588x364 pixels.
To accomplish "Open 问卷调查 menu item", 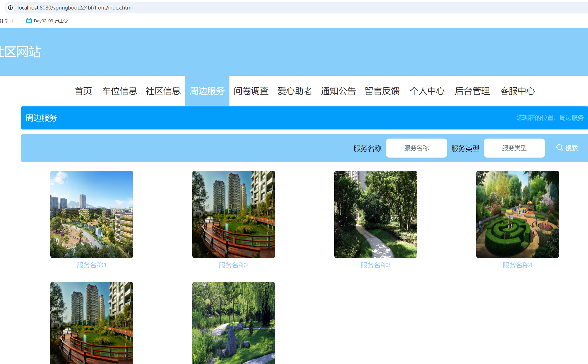I will [x=251, y=91].
